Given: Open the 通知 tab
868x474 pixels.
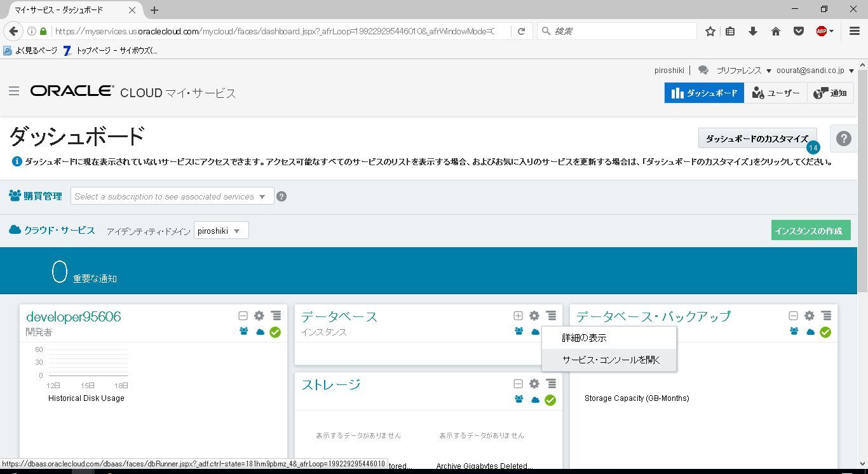Looking at the screenshot, I should 830,93.
